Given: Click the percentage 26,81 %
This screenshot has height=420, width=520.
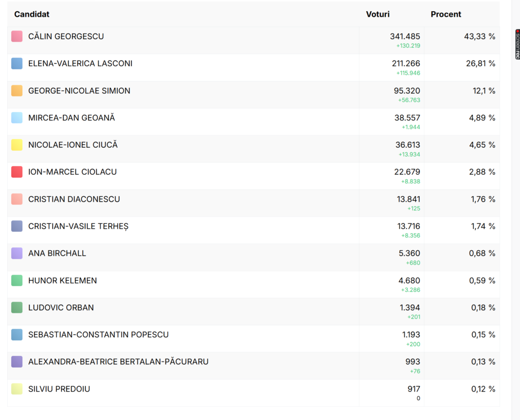Looking at the screenshot, I should 480,63.
